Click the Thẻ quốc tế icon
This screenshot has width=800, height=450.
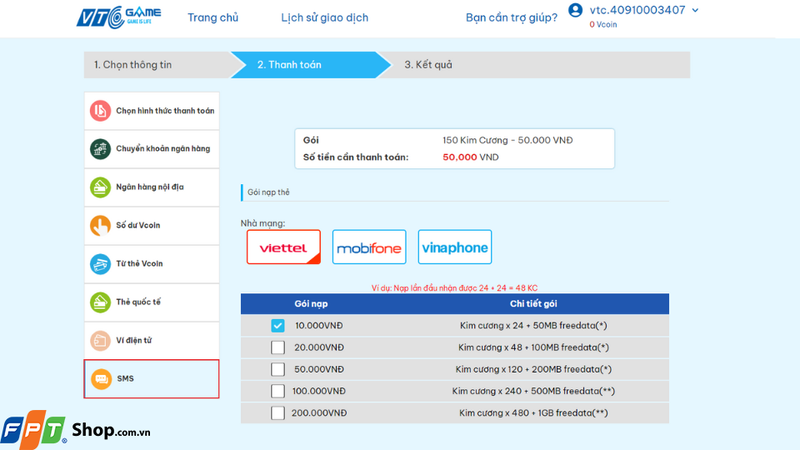coord(100,302)
